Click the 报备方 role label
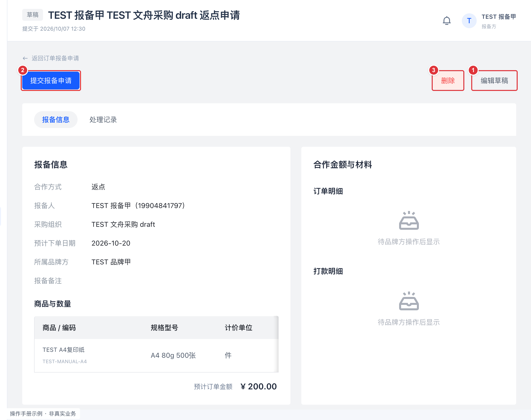531x420 pixels. pyautogui.click(x=489, y=26)
